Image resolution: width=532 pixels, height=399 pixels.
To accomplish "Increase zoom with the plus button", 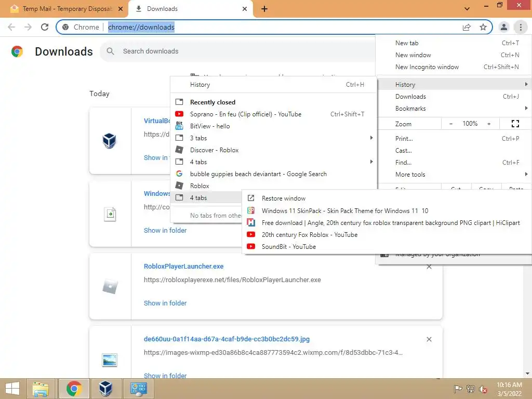I will (x=489, y=124).
